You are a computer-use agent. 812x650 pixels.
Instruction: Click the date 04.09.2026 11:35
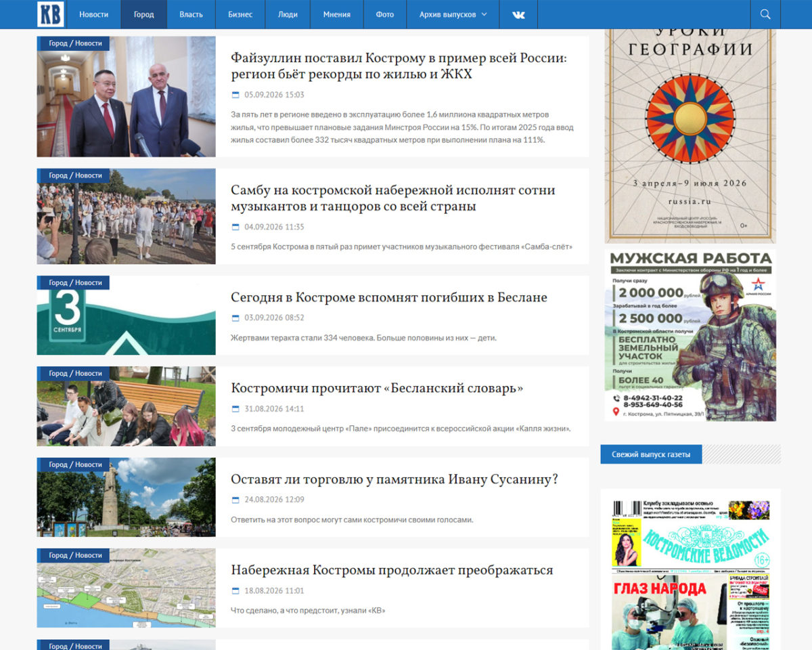click(x=274, y=227)
